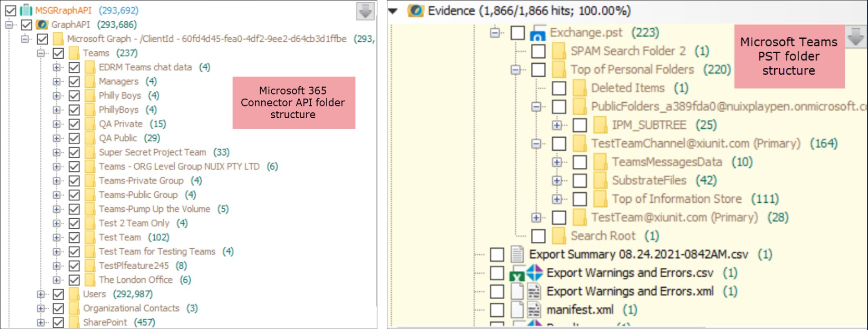The height and width of the screenshot is (330, 868).
Task: Click the down arrow button in left panel
Action: pos(365,11)
